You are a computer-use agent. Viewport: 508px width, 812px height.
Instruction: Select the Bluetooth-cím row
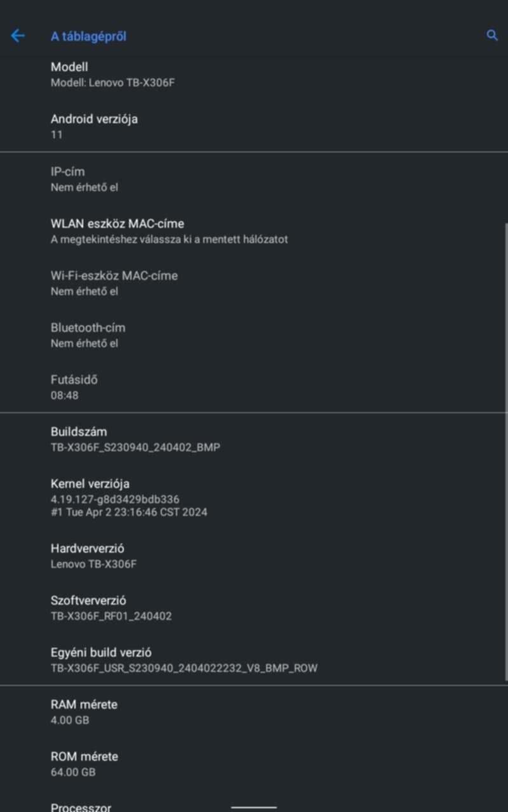pyautogui.click(x=88, y=335)
